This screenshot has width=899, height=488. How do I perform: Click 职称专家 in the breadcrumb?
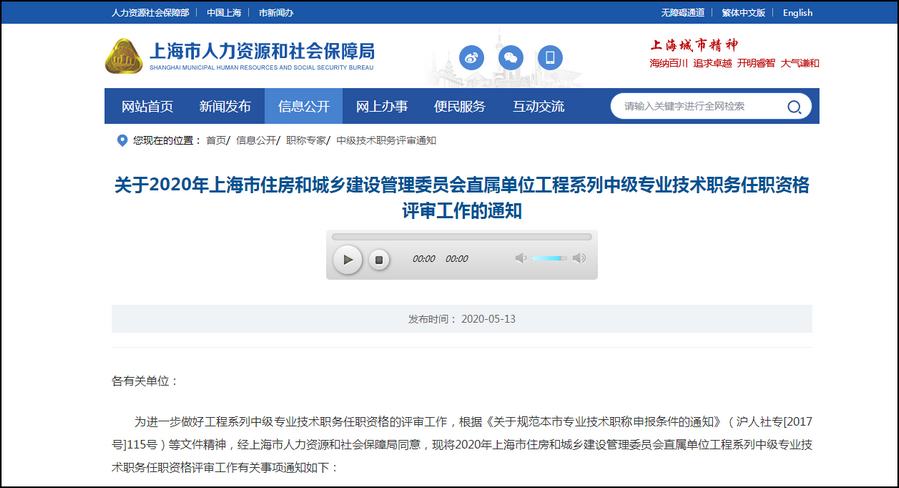(306, 140)
